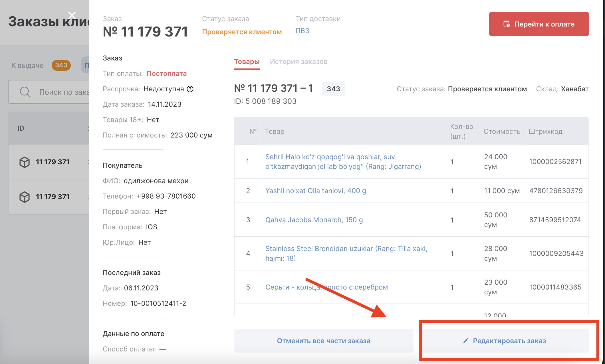Viewport: 605px width, 364px height.
Task: Click the Рассрочка help question mark icon
Action: tap(190, 89)
